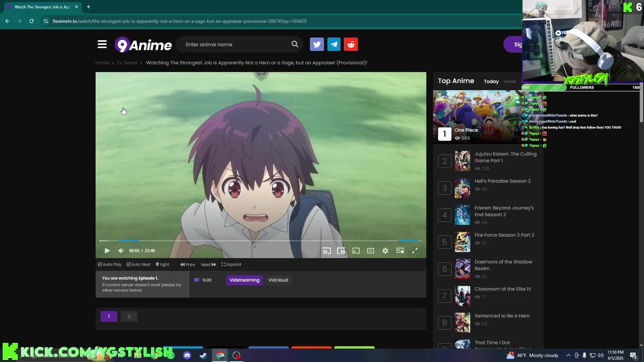Open the TV Series breadcrumb link
This screenshot has height=362, width=644.
click(x=127, y=63)
